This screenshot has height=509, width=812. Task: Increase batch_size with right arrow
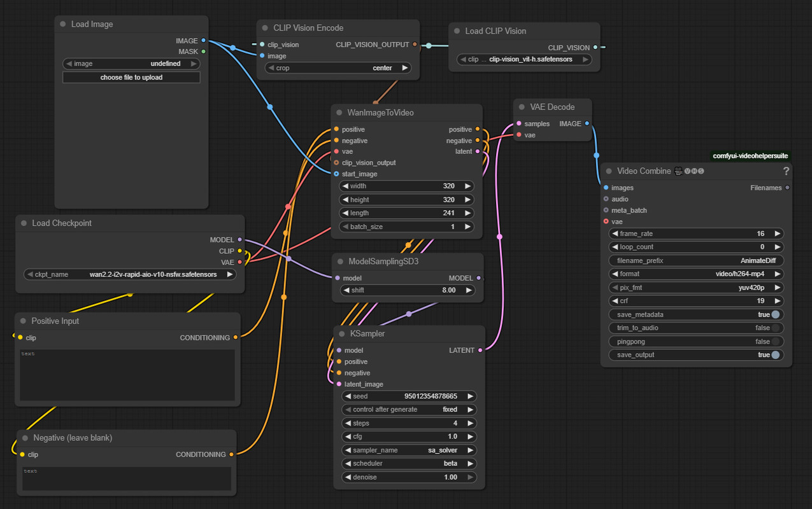point(467,227)
